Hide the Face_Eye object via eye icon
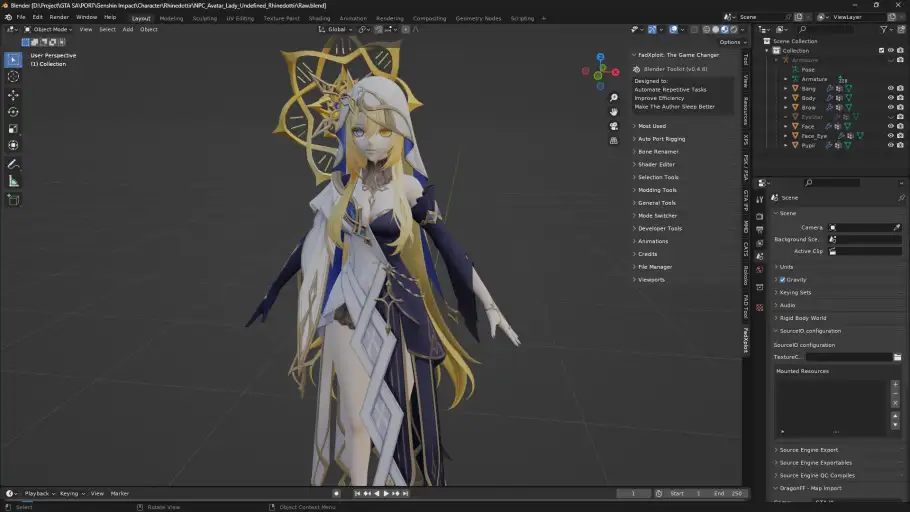 (x=891, y=136)
